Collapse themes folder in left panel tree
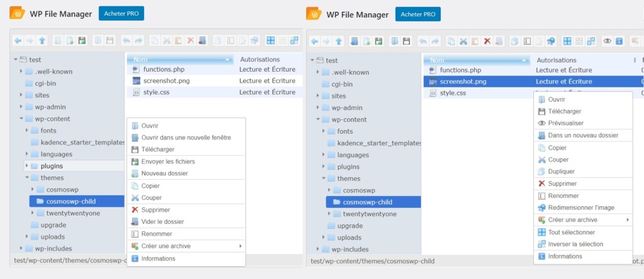Image resolution: width=644 pixels, height=279 pixels. (x=26, y=178)
